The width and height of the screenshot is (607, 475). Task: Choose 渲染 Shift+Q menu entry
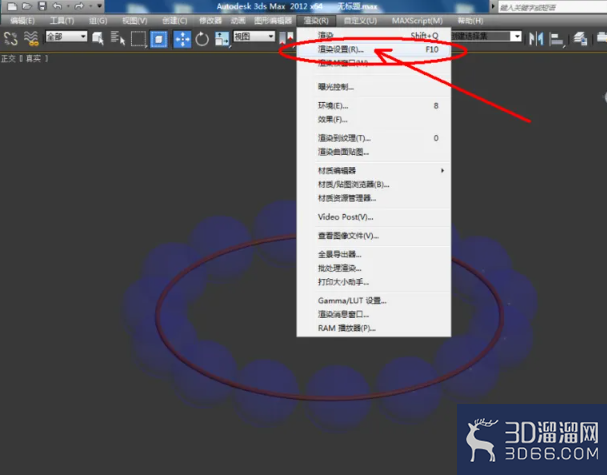(x=374, y=36)
